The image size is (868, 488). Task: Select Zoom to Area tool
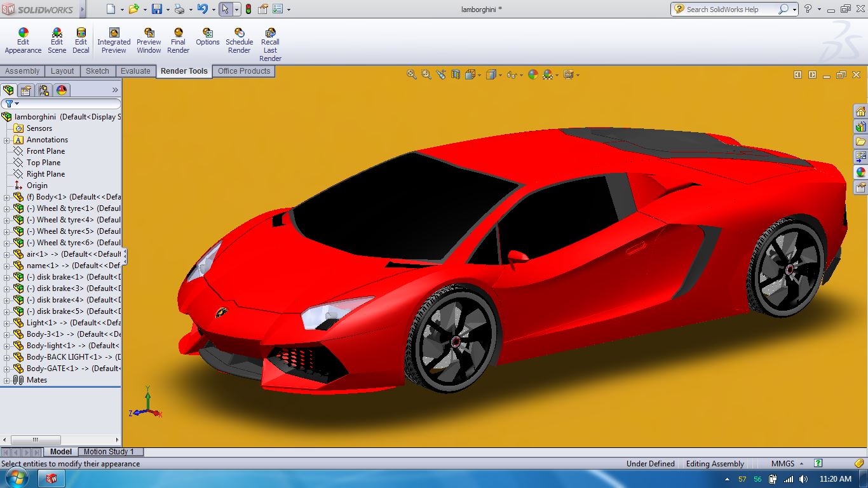pyautogui.click(x=426, y=74)
